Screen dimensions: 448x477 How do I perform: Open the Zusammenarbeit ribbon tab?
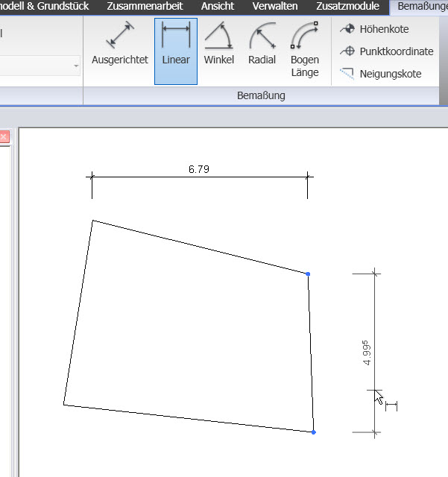[x=145, y=6]
